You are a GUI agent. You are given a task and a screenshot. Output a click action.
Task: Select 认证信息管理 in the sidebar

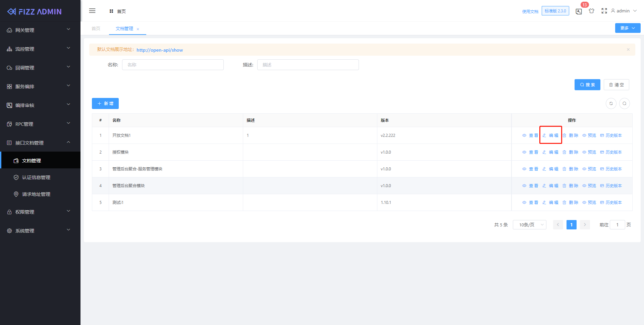coord(36,177)
